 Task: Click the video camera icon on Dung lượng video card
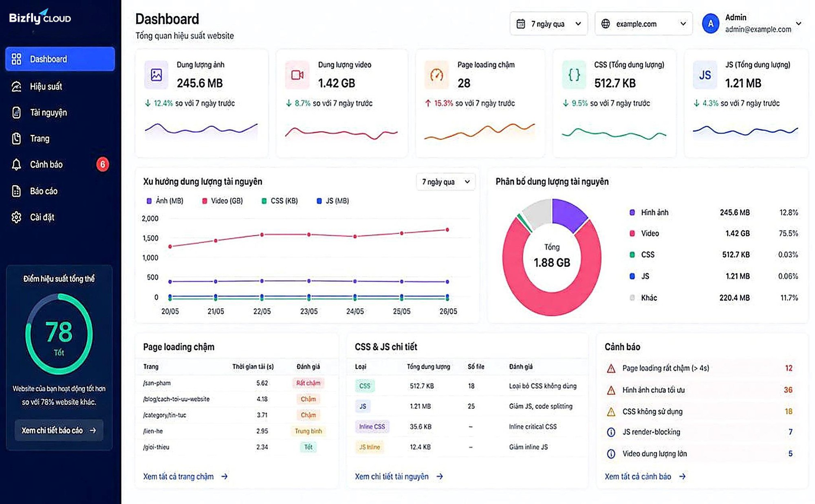pyautogui.click(x=297, y=75)
